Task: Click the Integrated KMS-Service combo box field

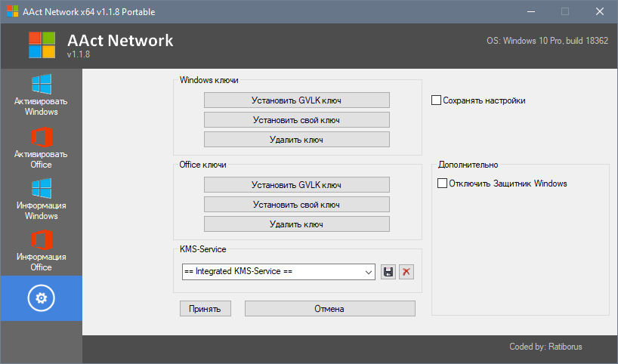Action: coord(270,272)
